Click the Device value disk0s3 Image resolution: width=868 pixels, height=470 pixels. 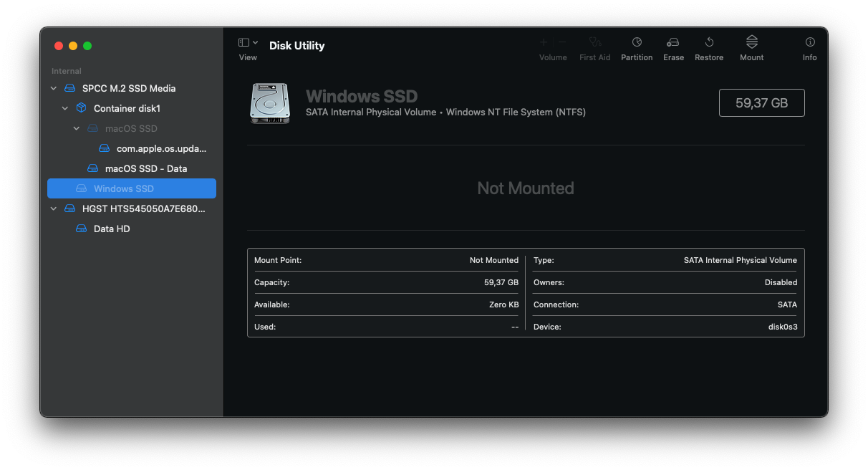click(783, 327)
